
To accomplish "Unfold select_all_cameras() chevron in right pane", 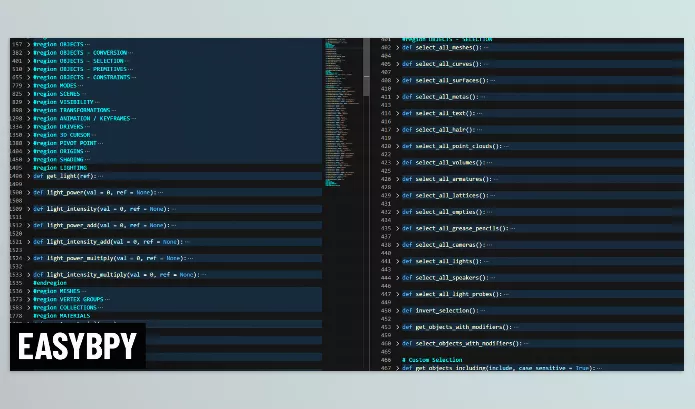I will coord(398,245).
